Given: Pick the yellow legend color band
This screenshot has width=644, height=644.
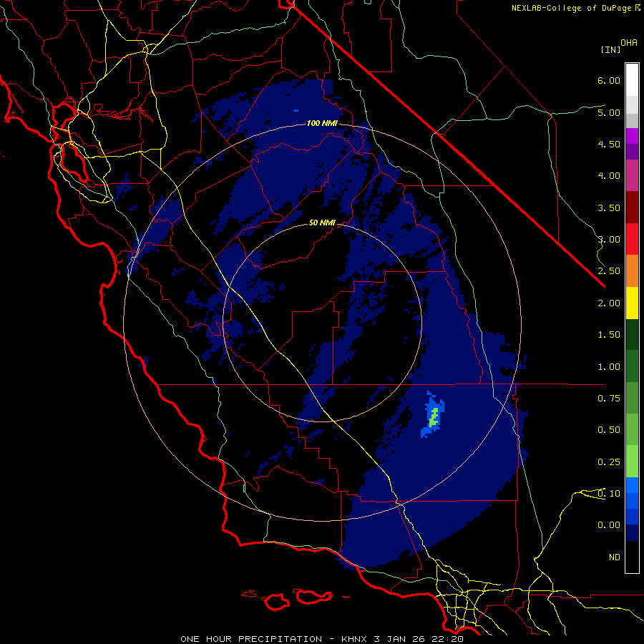Looking at the screenshot, I should pos(632,303).
